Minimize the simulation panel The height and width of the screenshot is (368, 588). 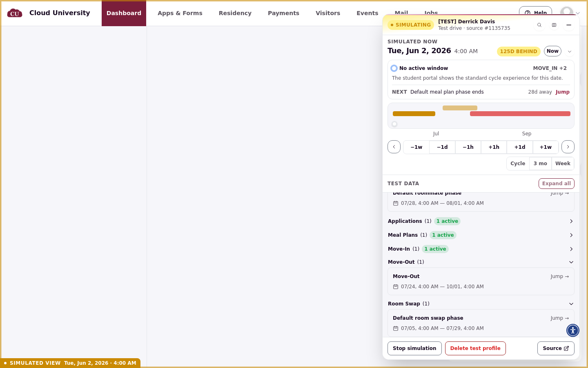coord(569,25)
